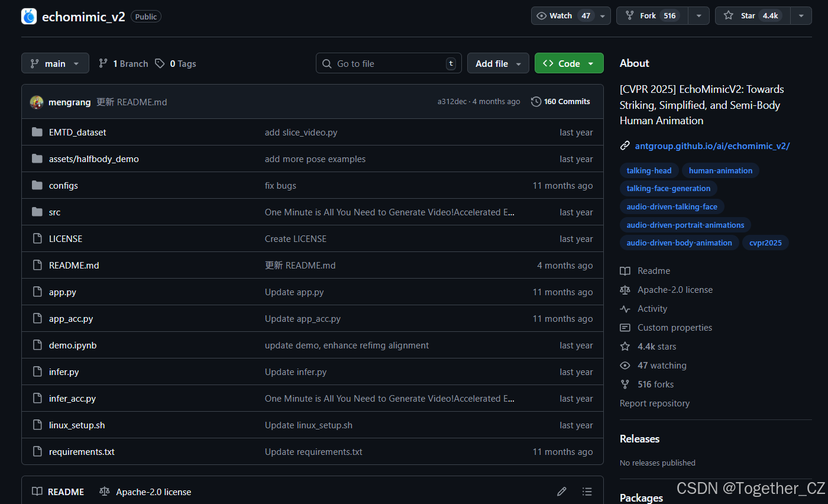The width and height of the screenshot is (828, 504).
Task: Visit antgroup.github.io/ai/echomimic_v2/ website link
Action: pyautogui.click(x=712, y=146)
